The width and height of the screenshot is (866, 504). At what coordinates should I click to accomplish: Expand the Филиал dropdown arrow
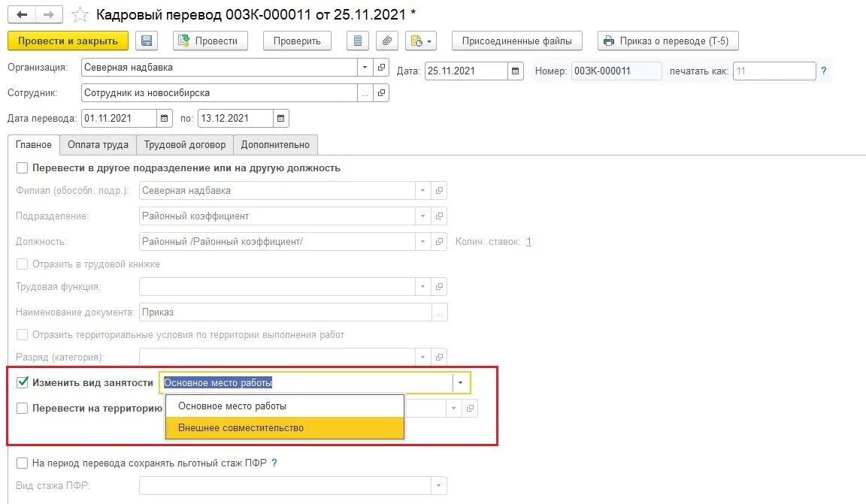(422, 191)
